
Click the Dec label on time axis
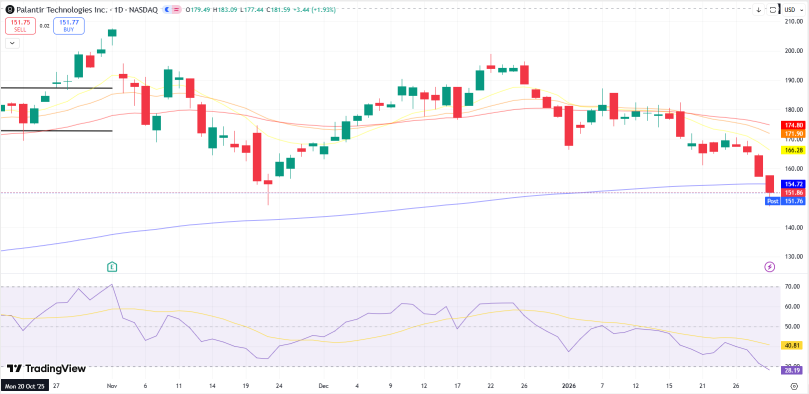pos(323,386)
